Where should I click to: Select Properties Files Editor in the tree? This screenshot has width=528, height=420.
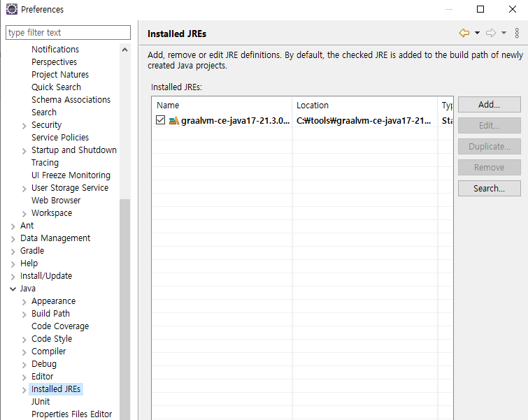(x=72, y=414)
